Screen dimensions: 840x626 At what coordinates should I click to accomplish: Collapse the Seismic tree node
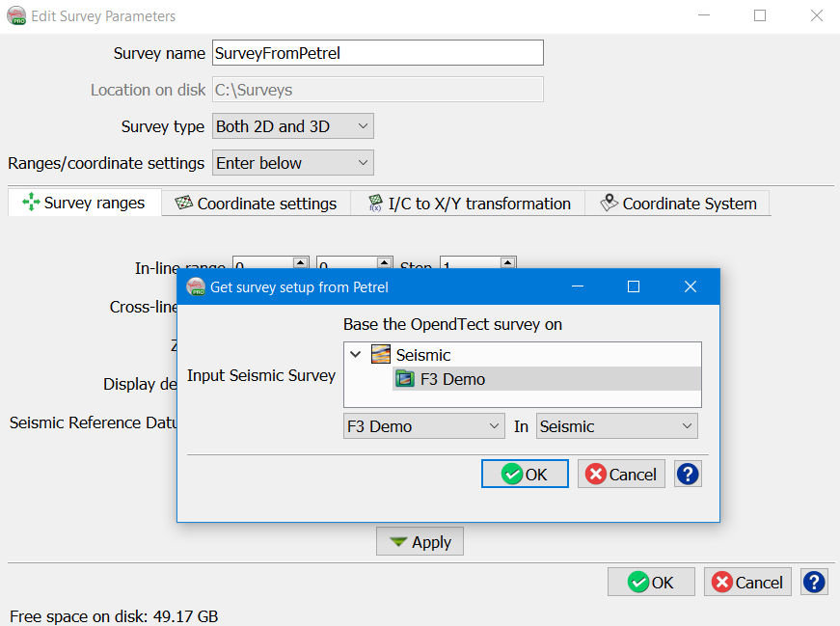356,355
